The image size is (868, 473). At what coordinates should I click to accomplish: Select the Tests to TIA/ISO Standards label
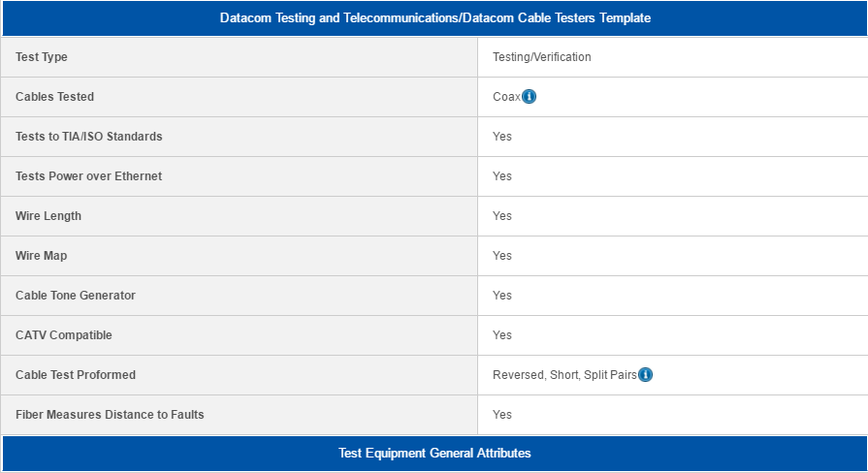point(89,137)
